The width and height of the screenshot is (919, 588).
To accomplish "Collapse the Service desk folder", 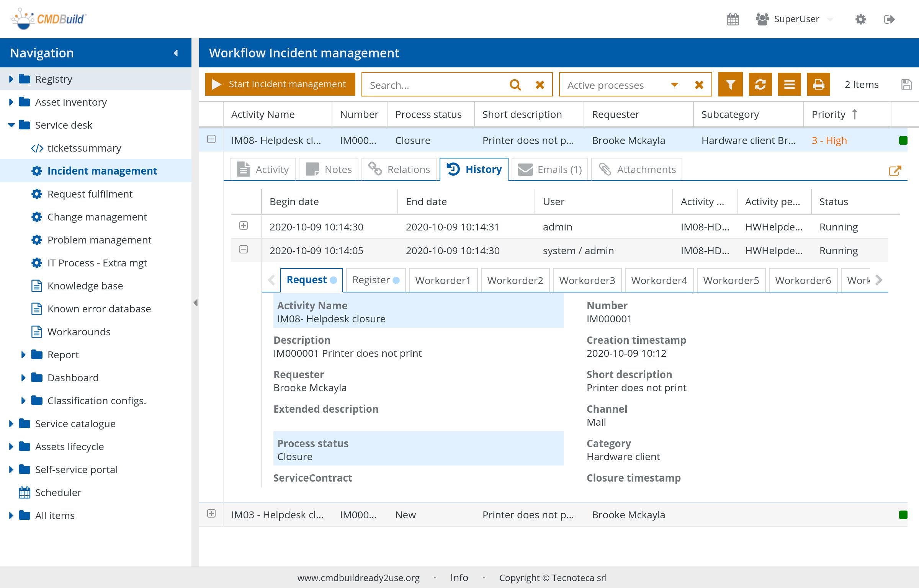I will 11,125.
